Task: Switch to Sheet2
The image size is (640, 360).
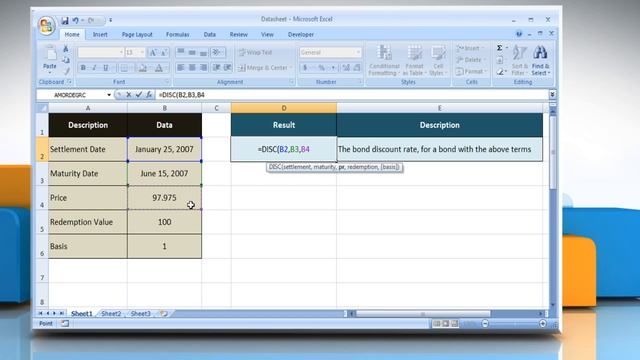Action: click(x=111, y=313)
